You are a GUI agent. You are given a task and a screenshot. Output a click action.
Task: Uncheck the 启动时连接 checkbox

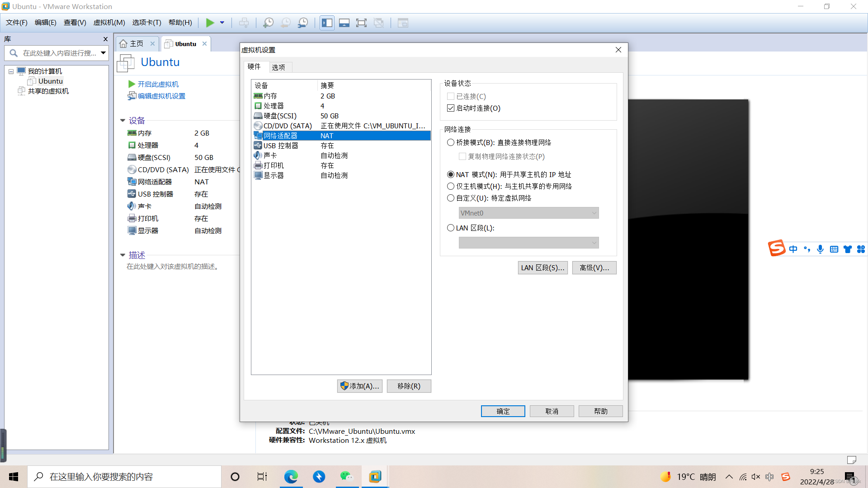(x=451, y=108)
